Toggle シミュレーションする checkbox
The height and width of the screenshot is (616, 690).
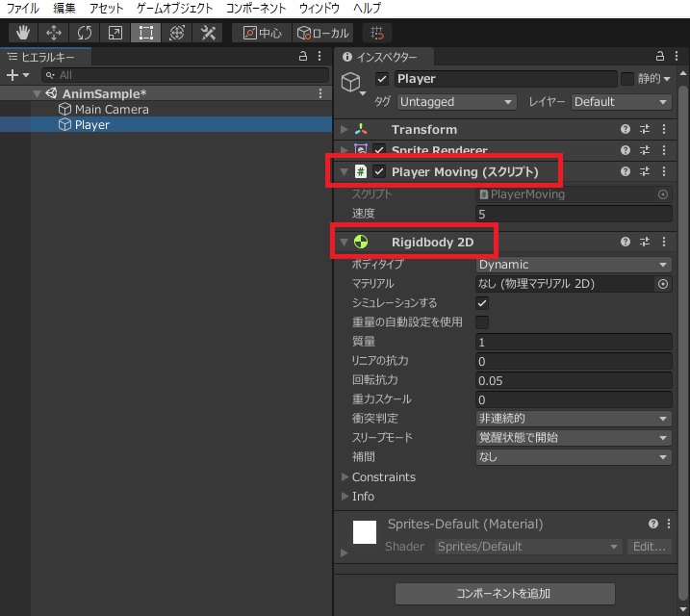click(x=482, y=303)
